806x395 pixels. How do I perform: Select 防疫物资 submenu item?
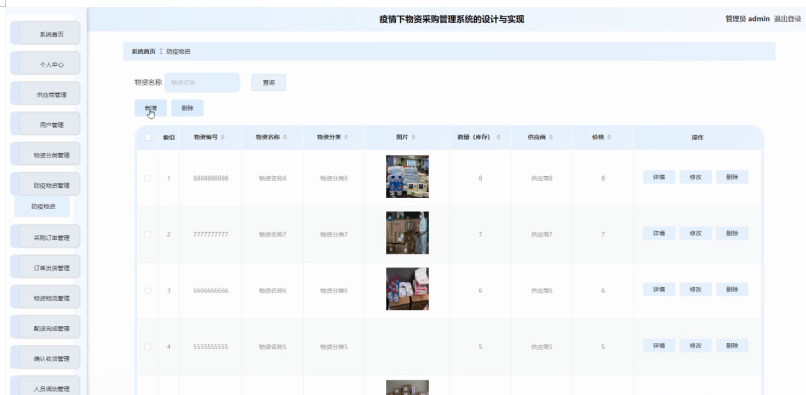point(43,206)
